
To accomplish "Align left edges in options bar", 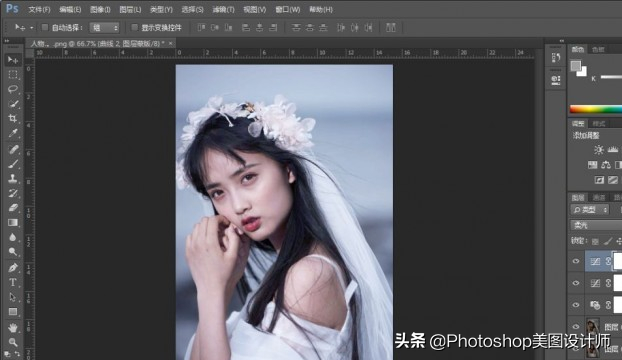I will pyautogui.click(x=246, y=27).
